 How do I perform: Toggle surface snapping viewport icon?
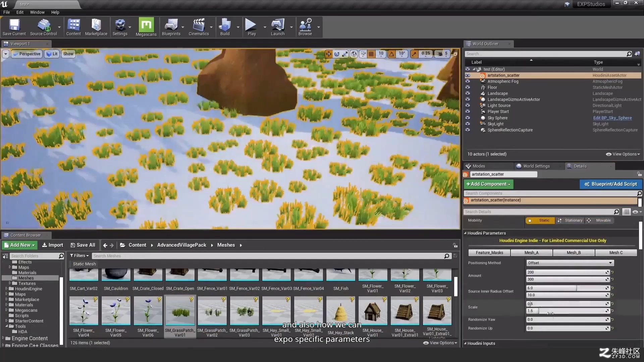pyautogui.click(x=363, y=54)
